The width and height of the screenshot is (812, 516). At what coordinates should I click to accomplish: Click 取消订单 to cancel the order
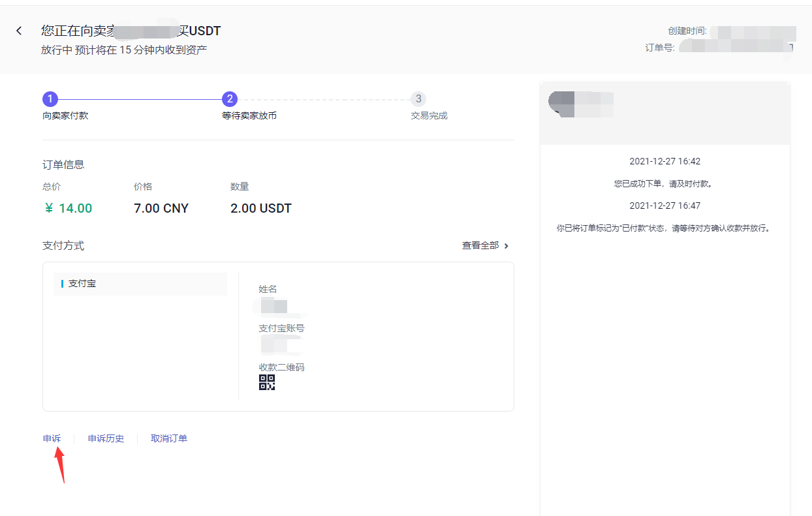tap(168, 438)
